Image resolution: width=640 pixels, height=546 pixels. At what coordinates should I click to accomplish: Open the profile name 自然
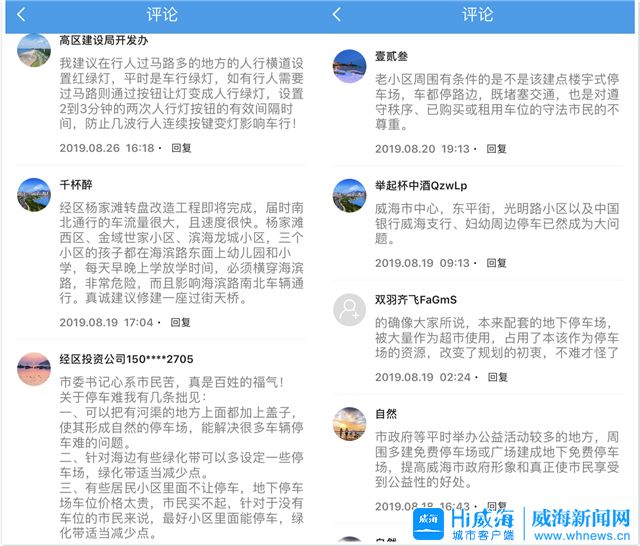pos(386,413)
